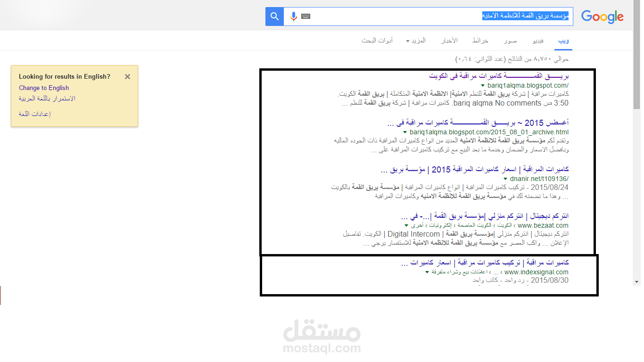Click snippet text 'Digital Intercom'
Screen dimensions: 644x362
click(x=413, y=234)
